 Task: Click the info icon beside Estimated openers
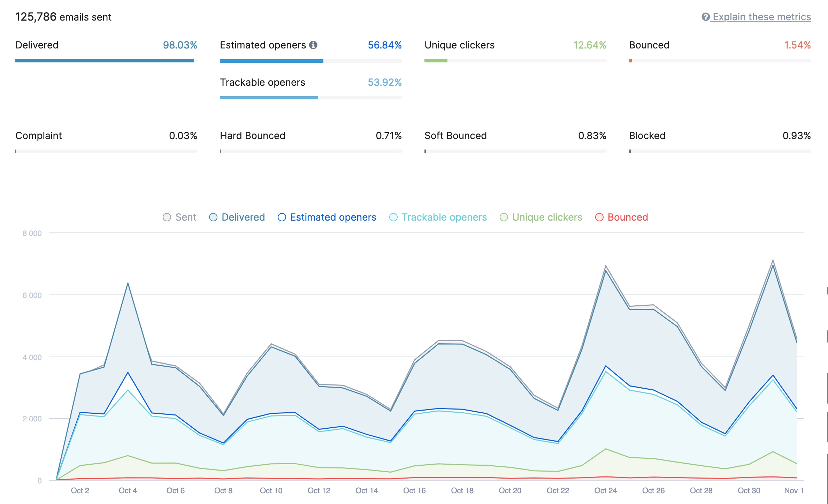pos(314,45)
